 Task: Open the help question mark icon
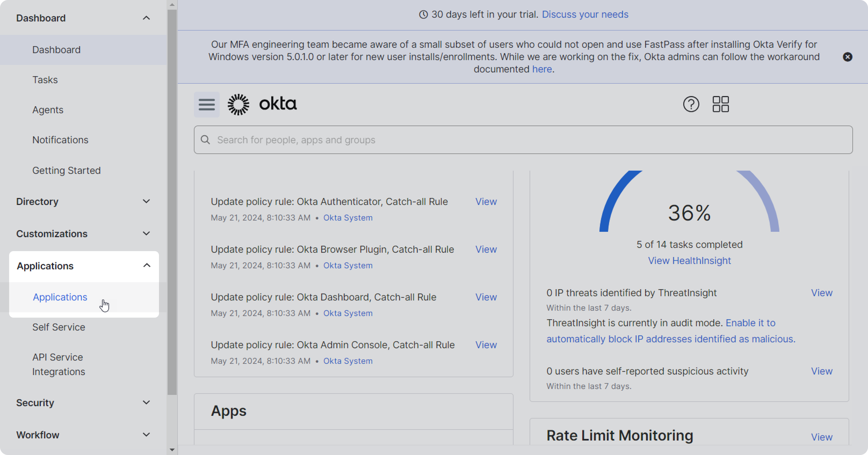tap(691, 104)
